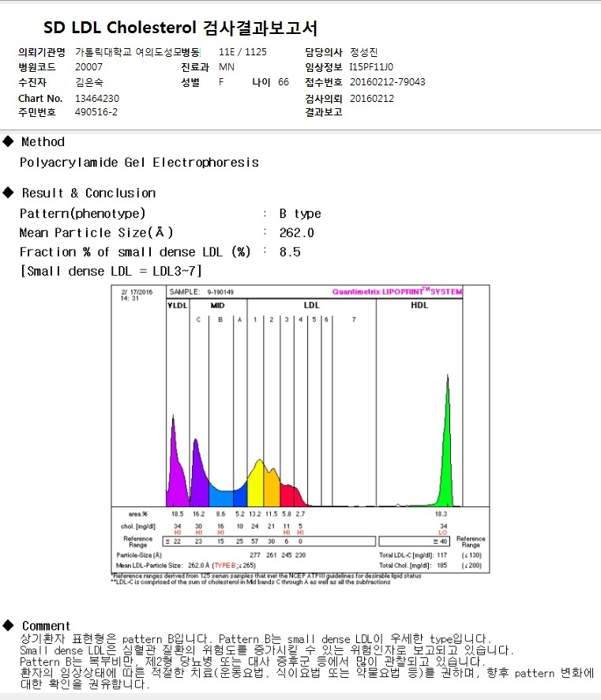Viewport: 601px width, 700px height.
Task: Click the 'TYPE B' text in chart footer
Action: tap(225, 565)
